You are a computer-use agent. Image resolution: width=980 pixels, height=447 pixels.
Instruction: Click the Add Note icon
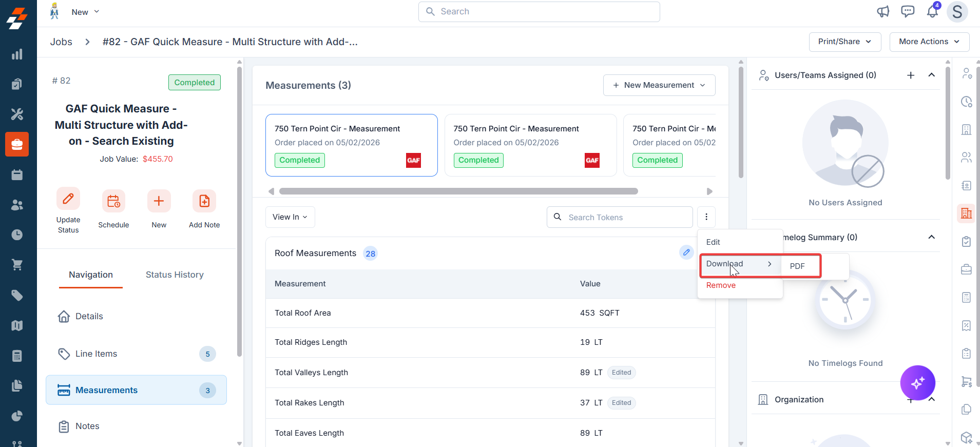click(204, 201)
